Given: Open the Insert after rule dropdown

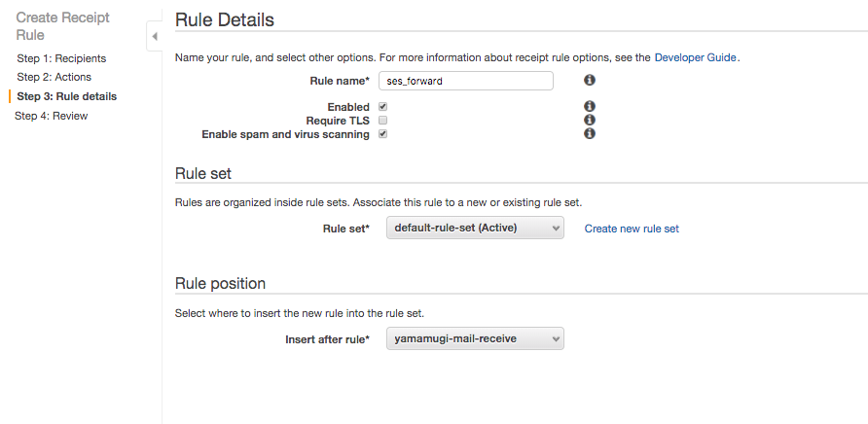Looking at the screenshot, I should (x=475, y=338).
